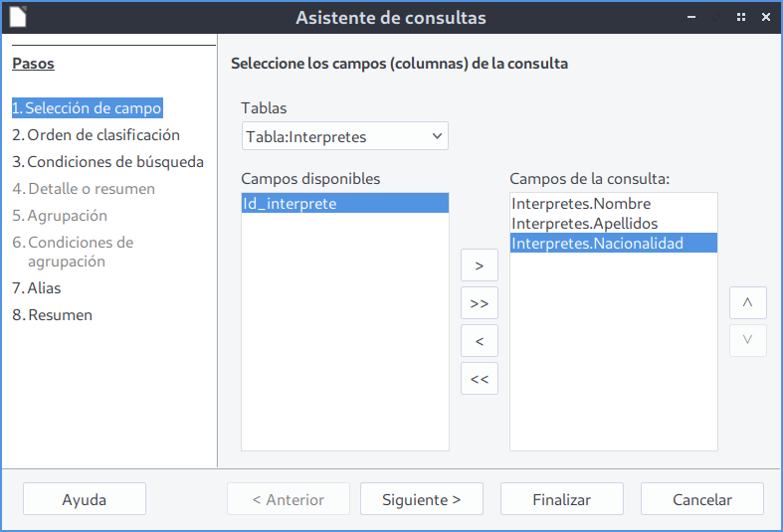This screenshot has height=532, width=783.
Task: Select Interpretes.Nacionalidad in query fields
Action: pyautogui.click(x=597, y=243)
